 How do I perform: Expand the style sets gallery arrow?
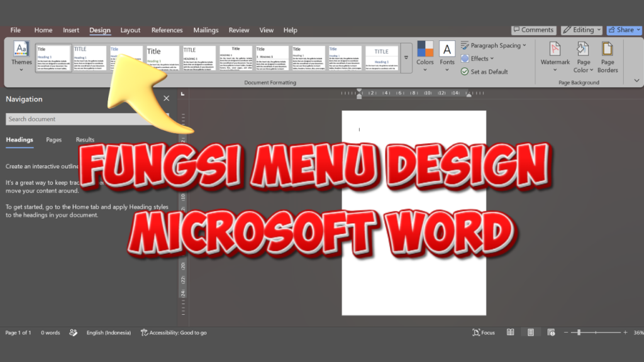[406, 58]
